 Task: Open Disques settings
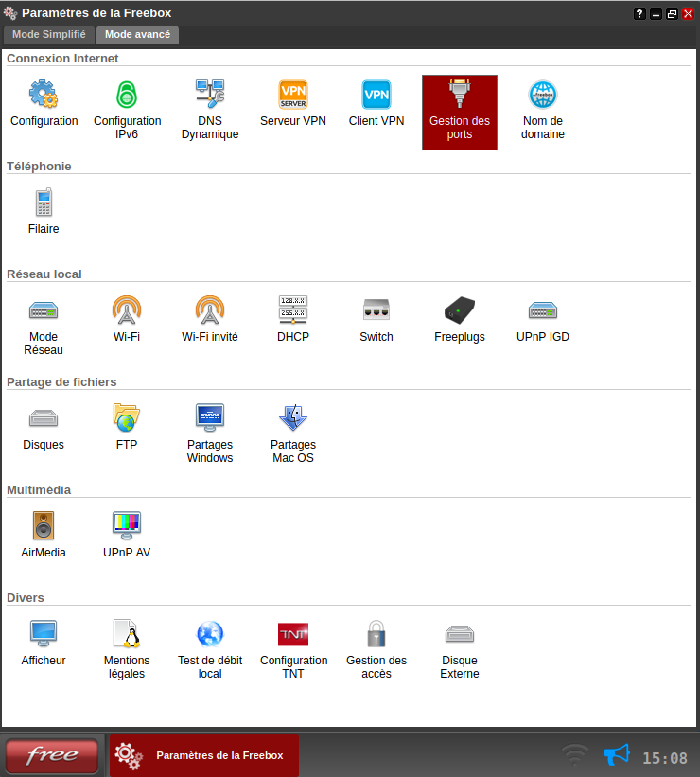point(44,428)
